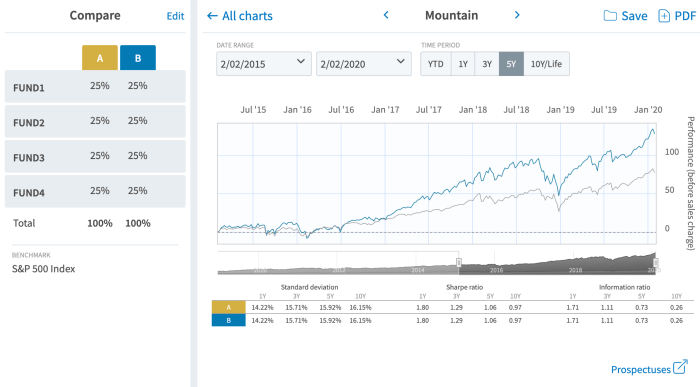
Task: Click the 0.26 information ratio in row B
Action: click(676, 320)
